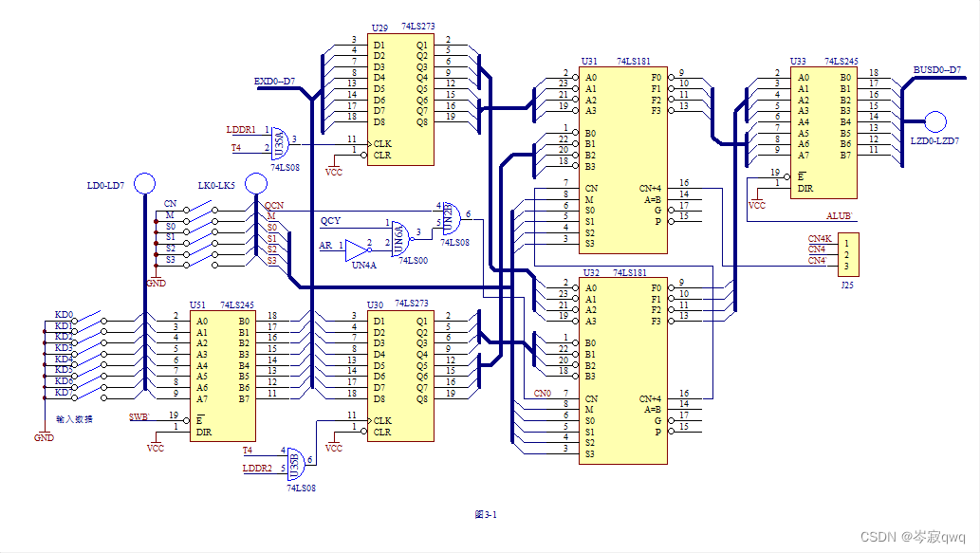Click the CN+4 pin label on U32
Screen dimensions: 980x553
(650, 398)
